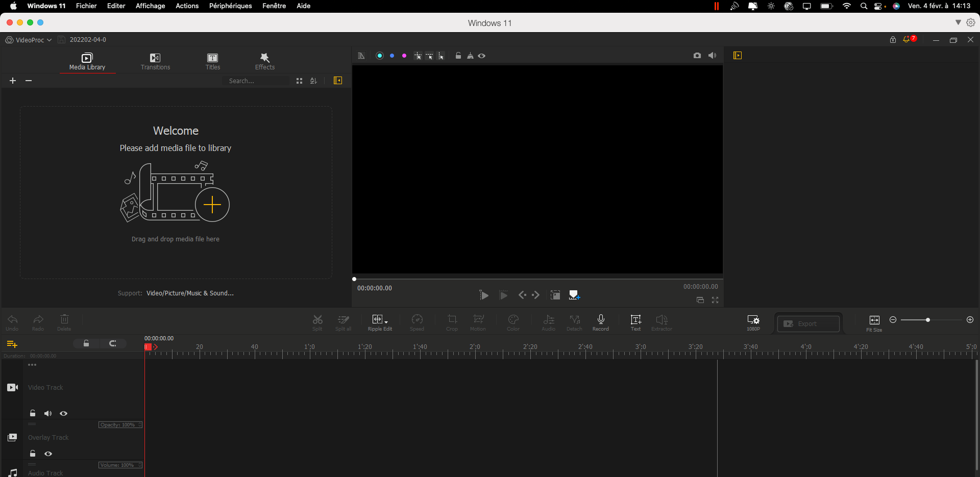Image resolution: width=980 pixels, height=477 pixels.
Task: Toggle Overlay Track visibility eye
Action: coord(48,454)
